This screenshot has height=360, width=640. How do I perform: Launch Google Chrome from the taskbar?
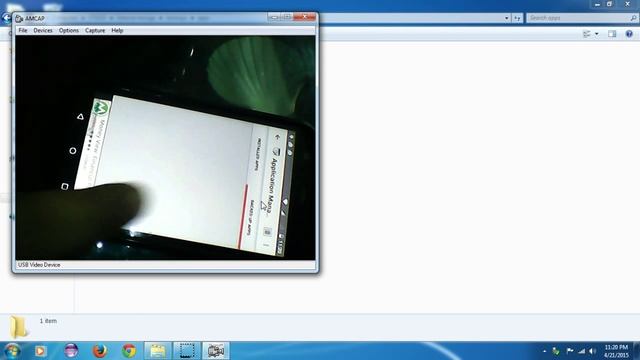[129, 351]
